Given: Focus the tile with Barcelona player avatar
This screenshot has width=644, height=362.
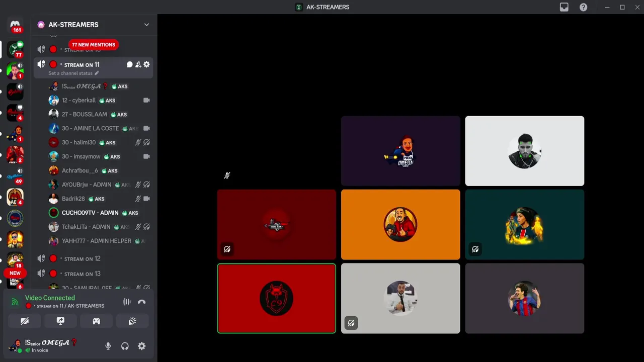Looking at the screenshot, I should (x=525, y=298).
